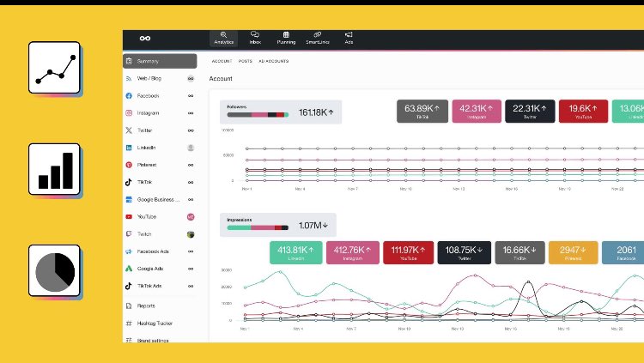Image resolution: width=644 pixels, height=363 pixels.
Task: Open Google Business in sidebar
Action: (x=160, y=200)
